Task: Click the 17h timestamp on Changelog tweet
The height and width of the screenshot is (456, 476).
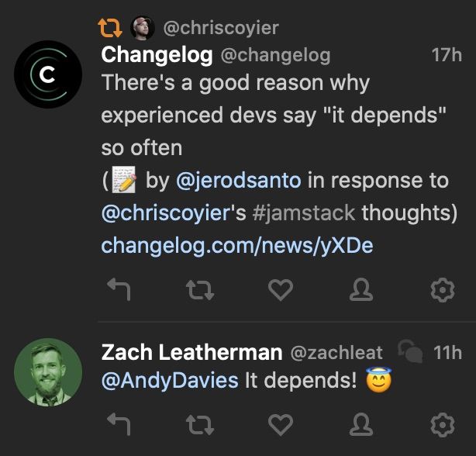Action: pyautogui.click(x=446, y=56)
